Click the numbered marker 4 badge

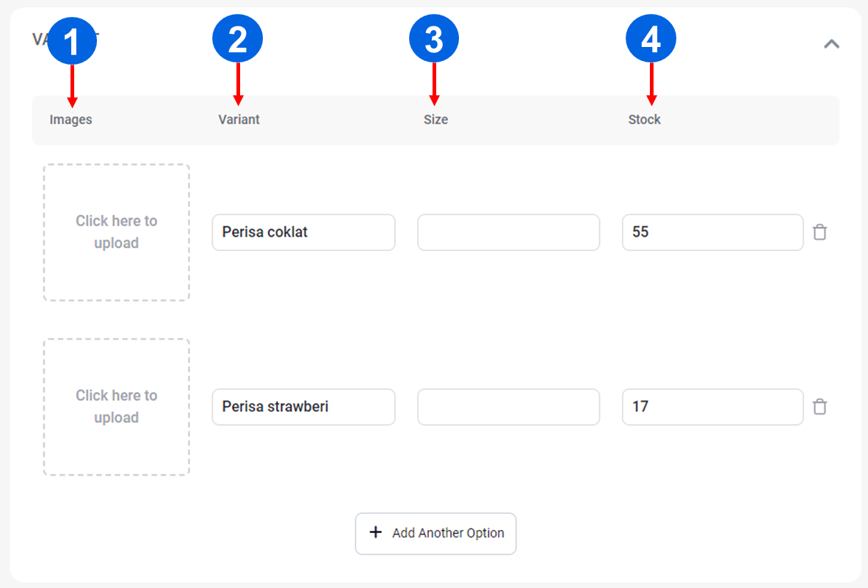651,40
